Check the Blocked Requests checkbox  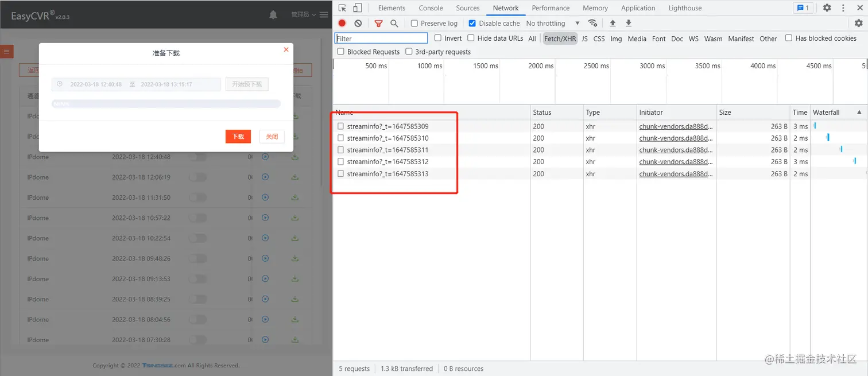click(x=341, y=52)
